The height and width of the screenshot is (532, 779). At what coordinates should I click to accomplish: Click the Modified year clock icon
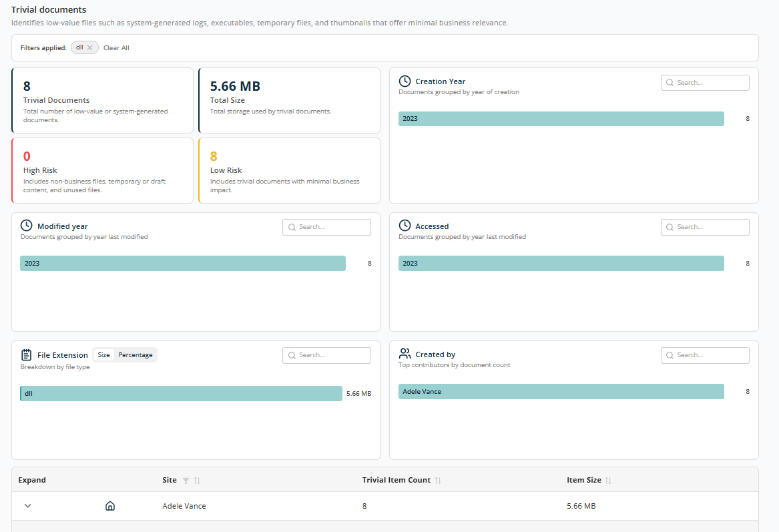point(26,226)
